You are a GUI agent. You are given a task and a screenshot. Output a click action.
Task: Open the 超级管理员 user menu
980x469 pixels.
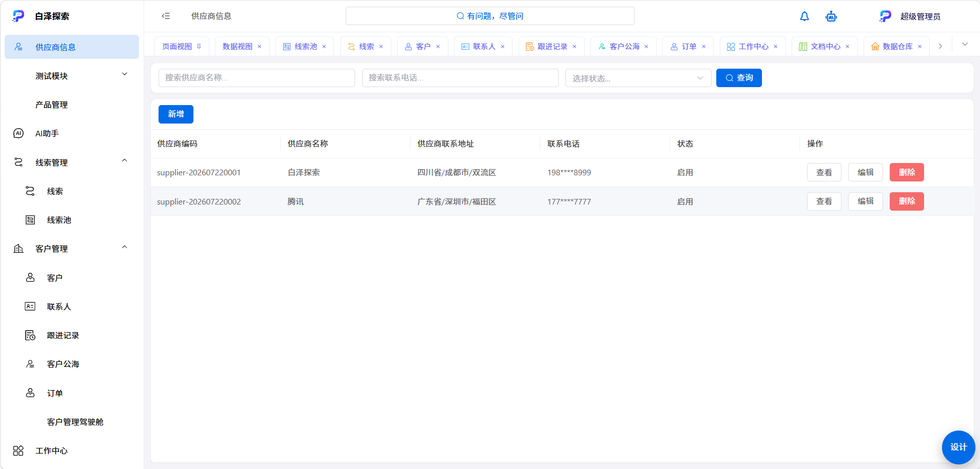[x=910, y=16]
